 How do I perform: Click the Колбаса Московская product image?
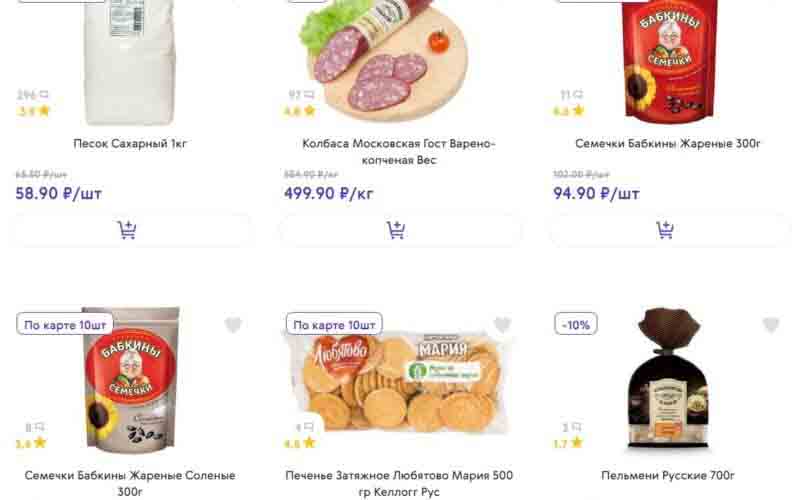tap(390, 60)
